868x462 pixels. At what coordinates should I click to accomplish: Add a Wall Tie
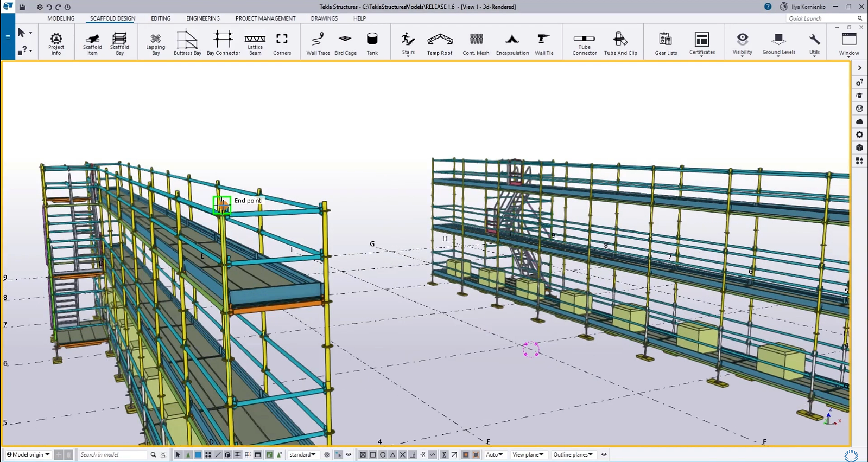544,43
